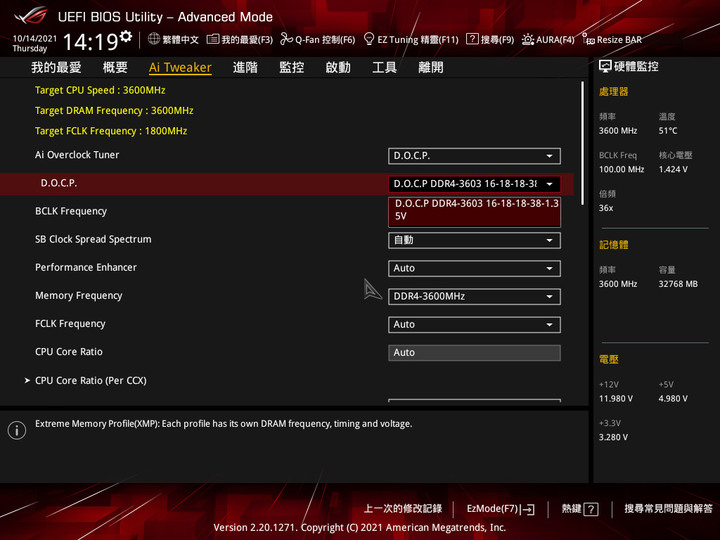This screenshot has width=720, height=540.
Task: Launch EZ Tuning wizard bulb icon
Action: click(368, 39)
